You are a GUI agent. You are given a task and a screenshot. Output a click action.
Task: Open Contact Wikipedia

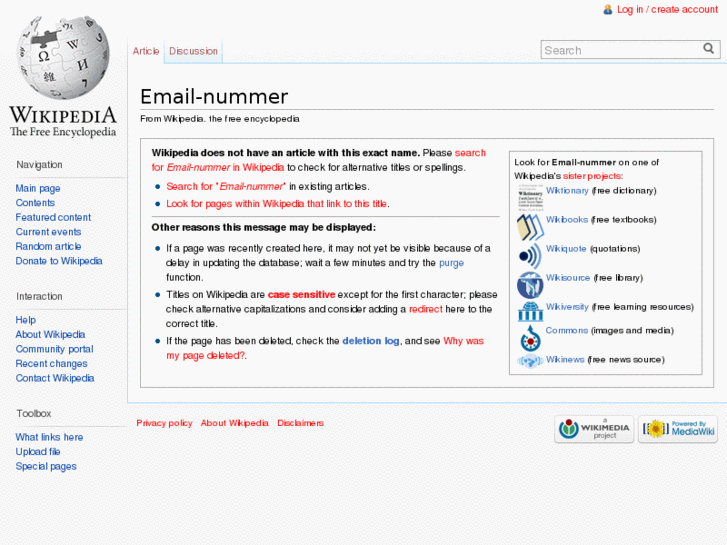pyautogui.click(x=55, y=378)
